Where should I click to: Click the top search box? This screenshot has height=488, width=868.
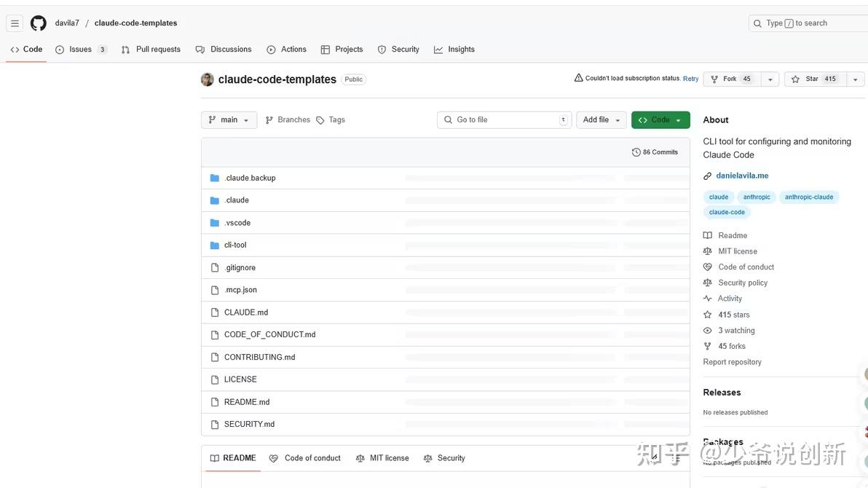(808, 23)
